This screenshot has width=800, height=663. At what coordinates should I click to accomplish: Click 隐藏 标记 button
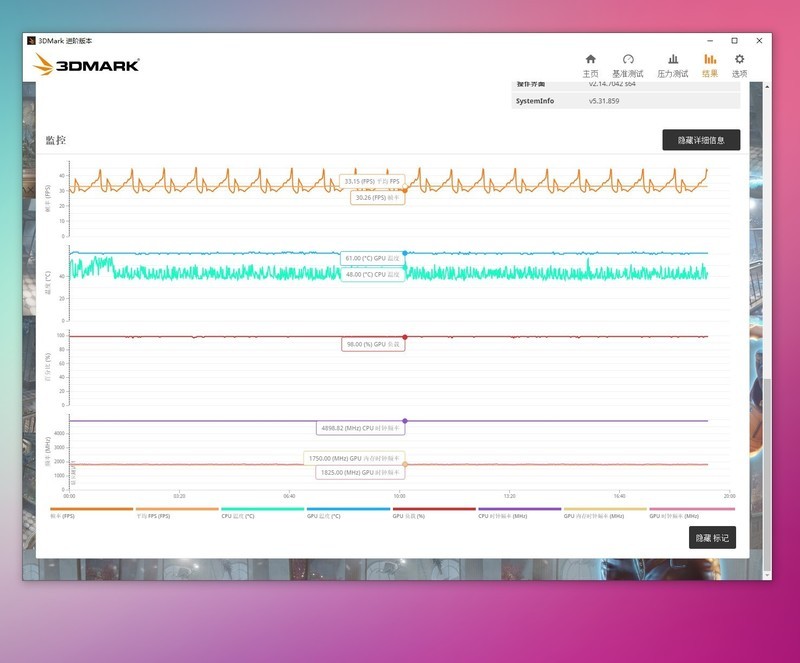pos(712,537)
